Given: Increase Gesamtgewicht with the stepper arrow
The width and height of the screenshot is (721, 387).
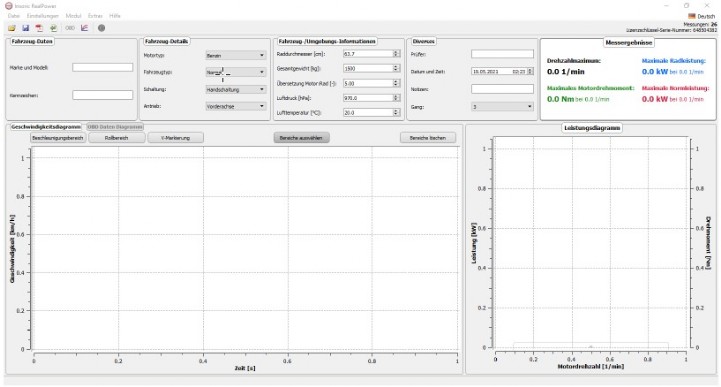Looking at the screenshot, I should point(396,67).
